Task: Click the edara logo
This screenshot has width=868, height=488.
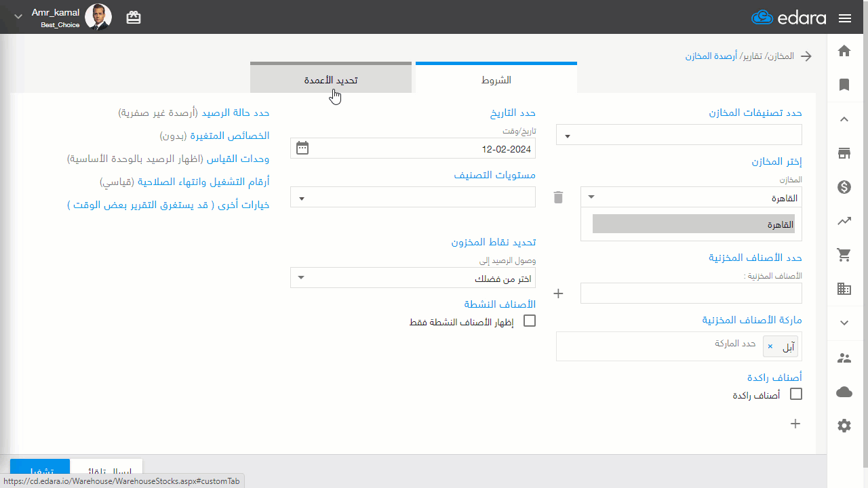Action: pyautogui.click(x=789, y=18)
